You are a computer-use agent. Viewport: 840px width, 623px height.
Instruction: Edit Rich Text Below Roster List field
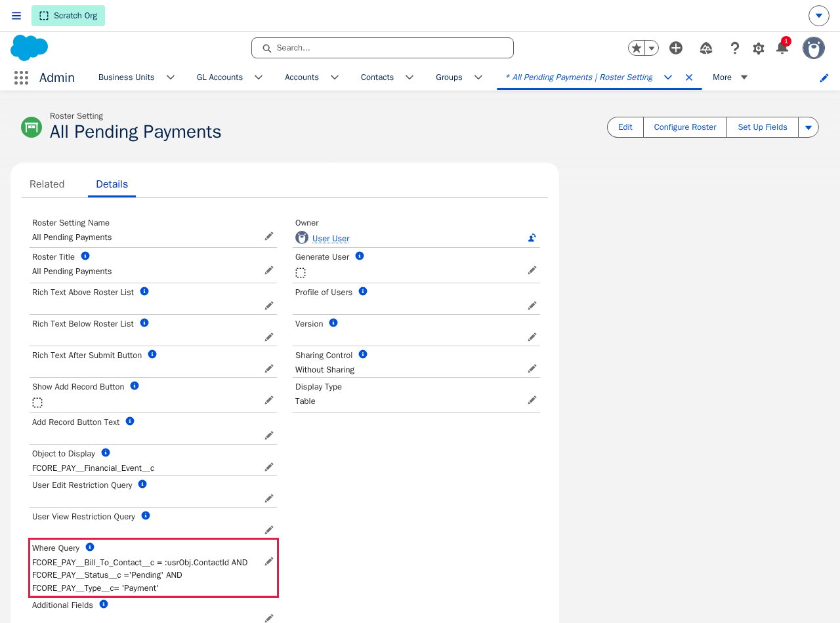(269, 337)
